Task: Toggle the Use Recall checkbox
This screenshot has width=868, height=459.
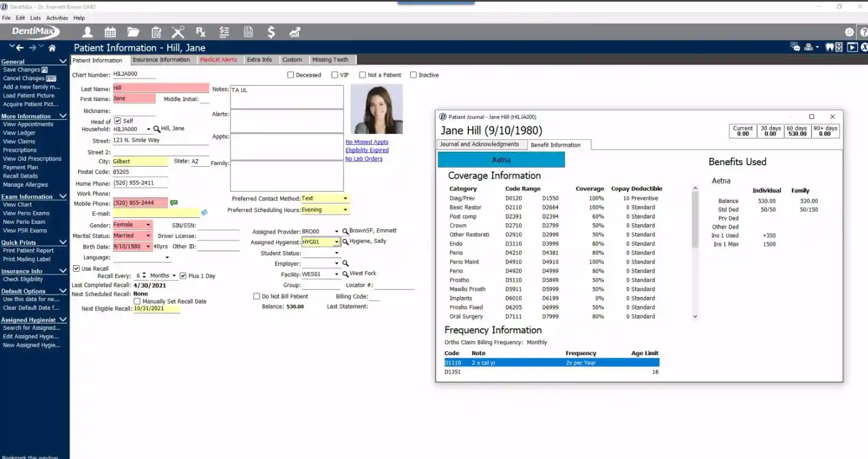Action: coord(76,268)
